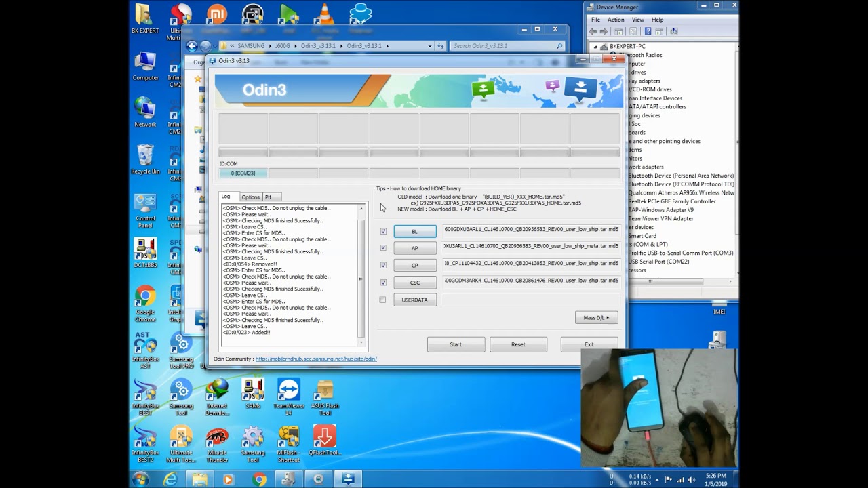Click the AP file button
Image resolution: width=868 pixels, height=488 pixels.
tap(415, 248)
